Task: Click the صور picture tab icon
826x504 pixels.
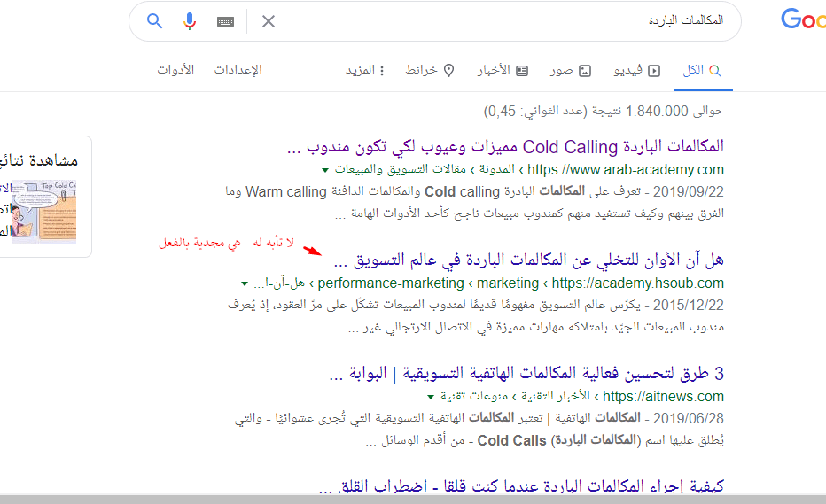Action: (585, 71)
